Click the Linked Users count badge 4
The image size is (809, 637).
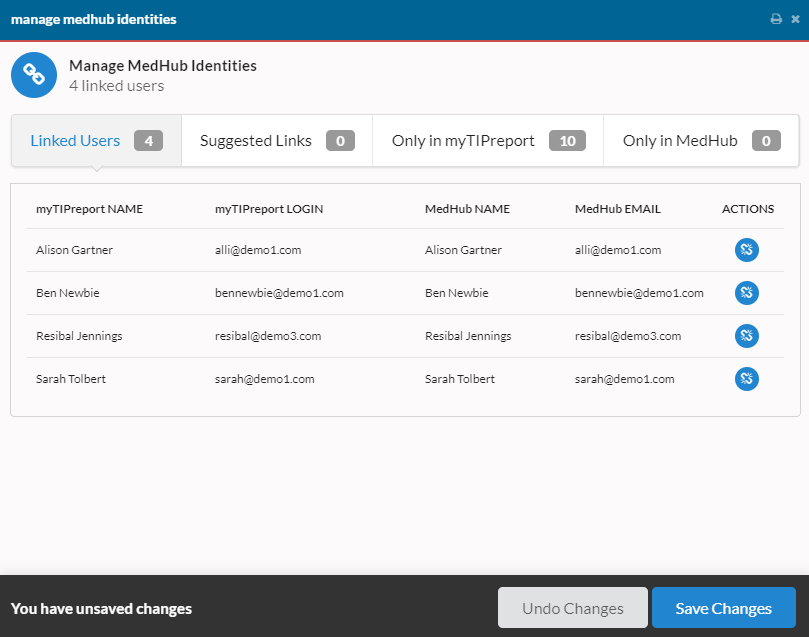(x=149, y=141)
